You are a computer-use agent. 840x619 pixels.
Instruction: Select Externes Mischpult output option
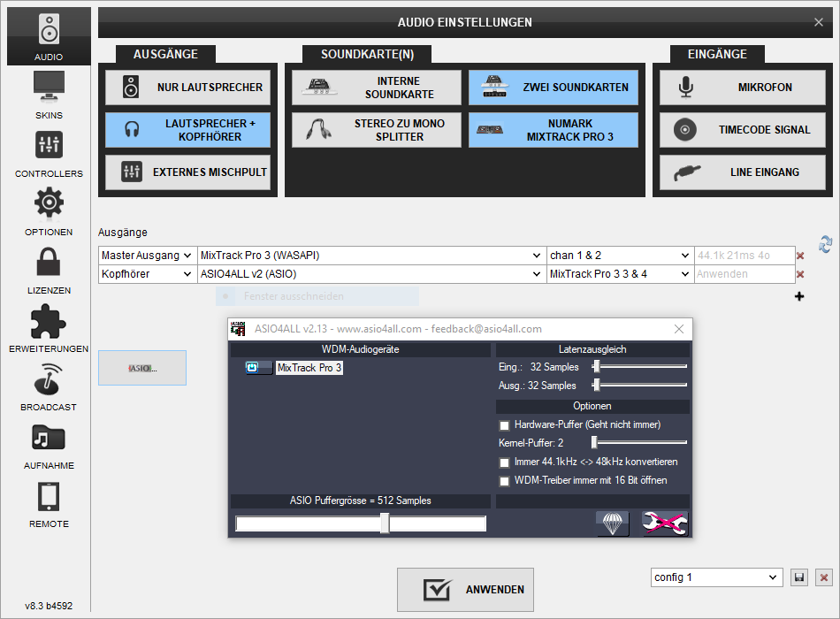[188, 172]
